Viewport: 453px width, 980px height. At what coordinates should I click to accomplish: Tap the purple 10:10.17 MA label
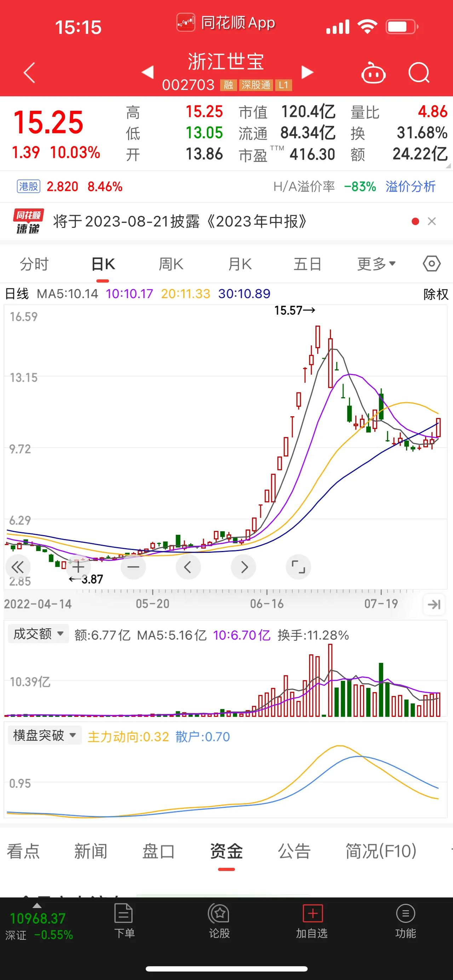click(x=129, y=294)
